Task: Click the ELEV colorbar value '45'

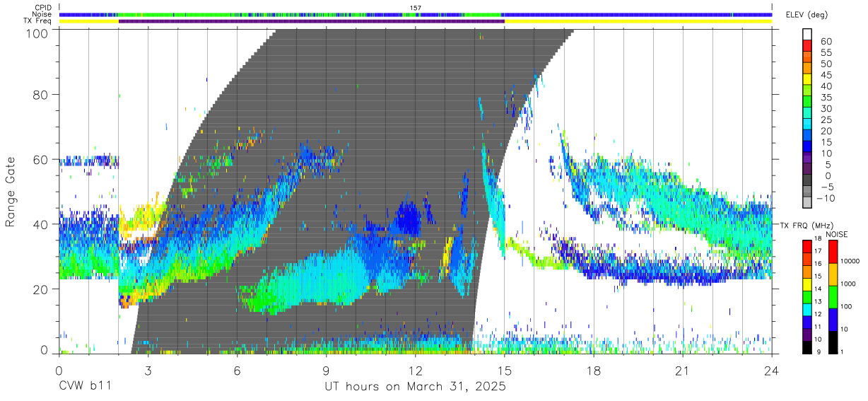Action: pyautogui.click(x=826, y=75)
